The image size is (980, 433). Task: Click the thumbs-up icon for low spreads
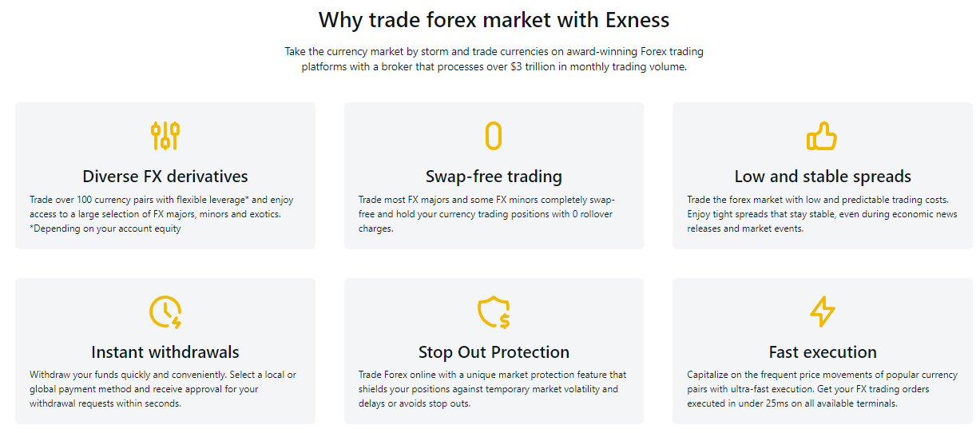pyautogui.click(x=822, y=137)
